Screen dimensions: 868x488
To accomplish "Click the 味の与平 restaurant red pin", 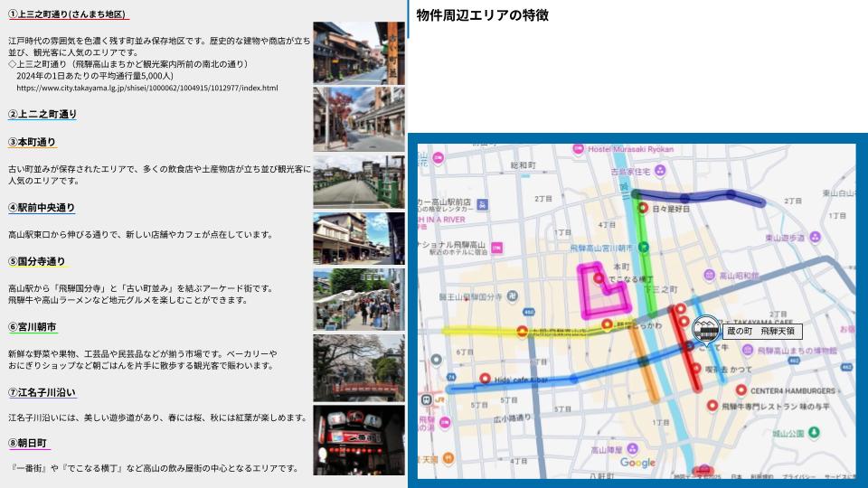I will click(712, 406).
